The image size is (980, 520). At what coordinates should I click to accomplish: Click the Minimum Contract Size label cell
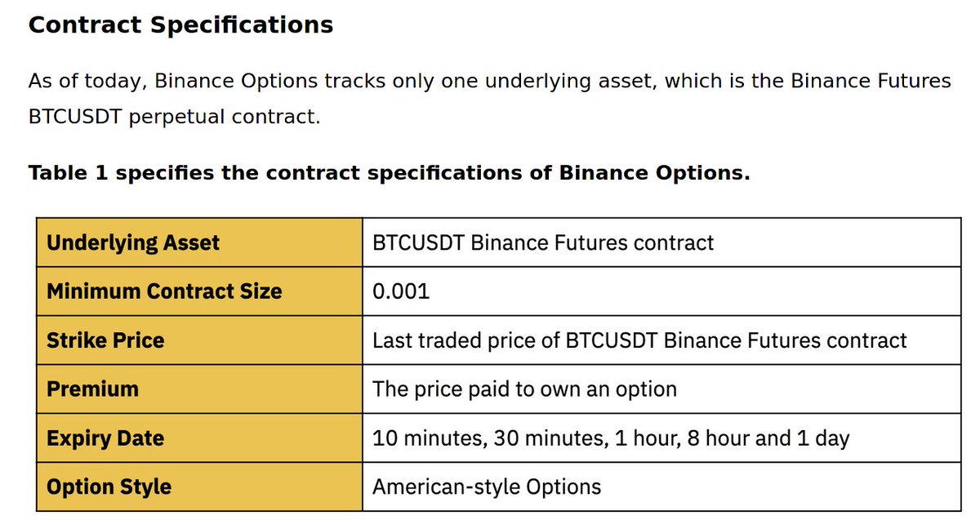pyautogui.click(x=199, y=291)
